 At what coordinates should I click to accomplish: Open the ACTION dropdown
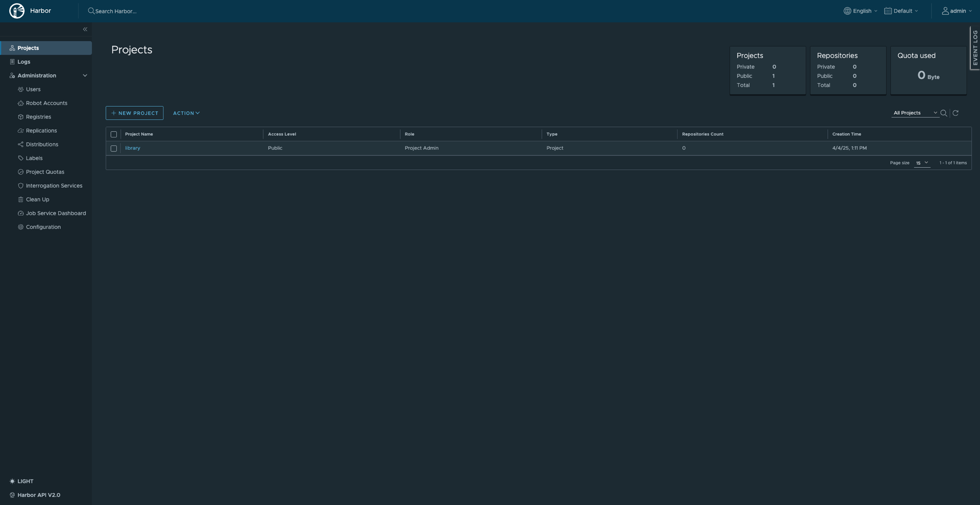click(x=186, y=113)
